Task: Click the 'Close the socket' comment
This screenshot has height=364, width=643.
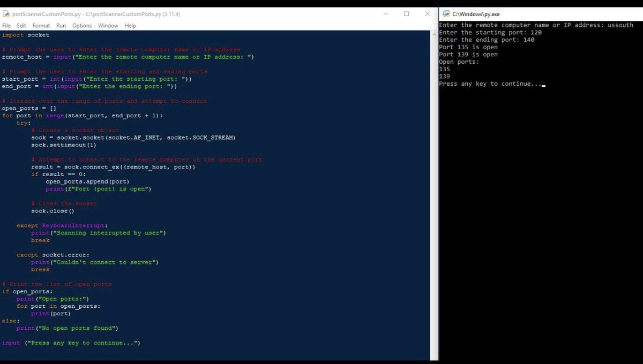Action: 64,203
